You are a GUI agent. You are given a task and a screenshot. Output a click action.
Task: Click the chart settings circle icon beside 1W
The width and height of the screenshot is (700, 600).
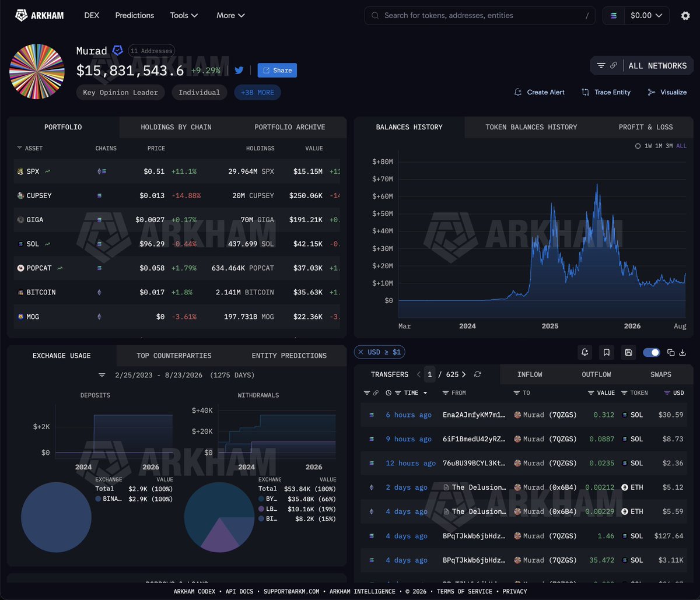pyautogui.click(x=638, y=146)
